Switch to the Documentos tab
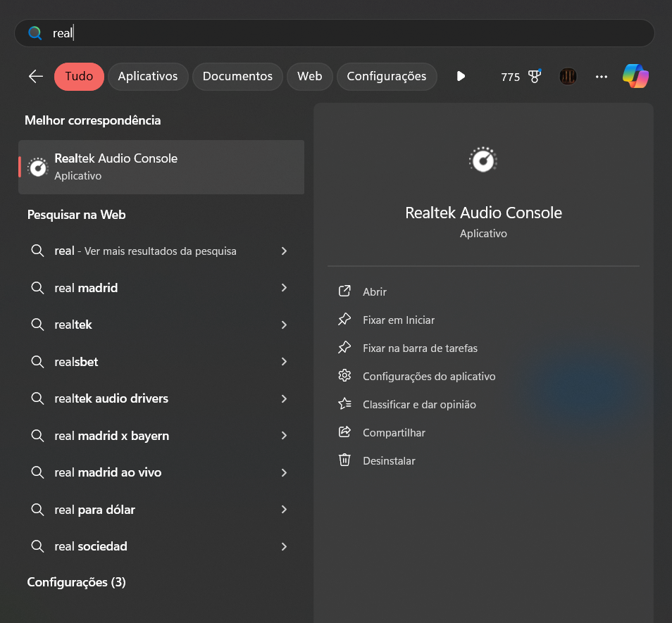 click(237, 77)
